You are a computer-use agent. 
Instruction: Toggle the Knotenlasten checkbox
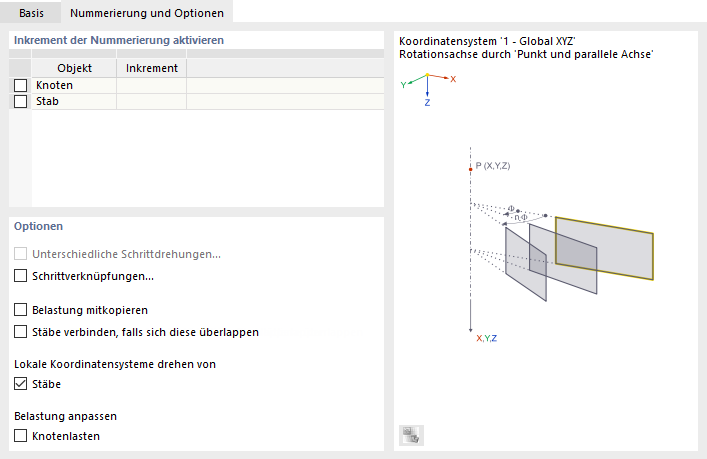[21, 436]
